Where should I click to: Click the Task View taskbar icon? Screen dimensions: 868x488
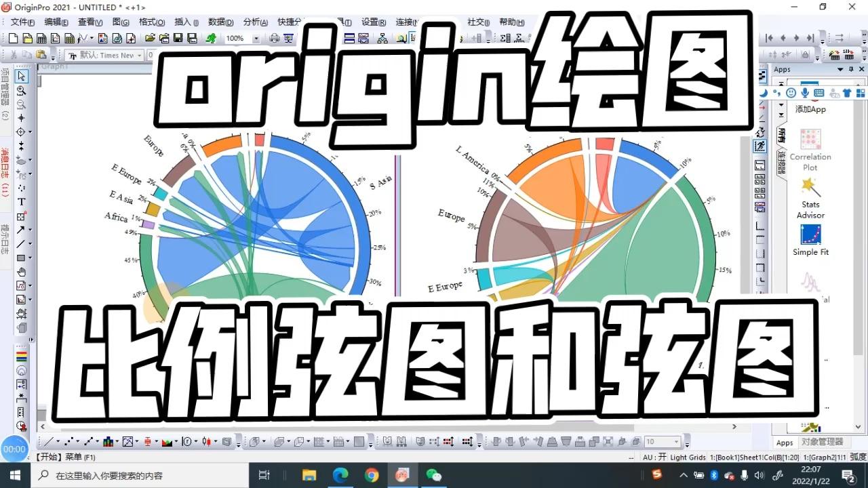[265, 475]
